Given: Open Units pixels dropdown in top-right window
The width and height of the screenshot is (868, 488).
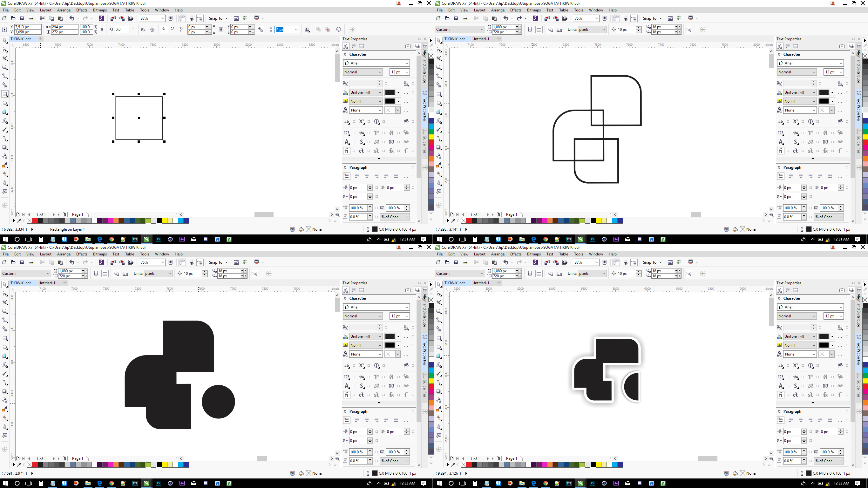Looking at the screenshot, I should (603, 30).
